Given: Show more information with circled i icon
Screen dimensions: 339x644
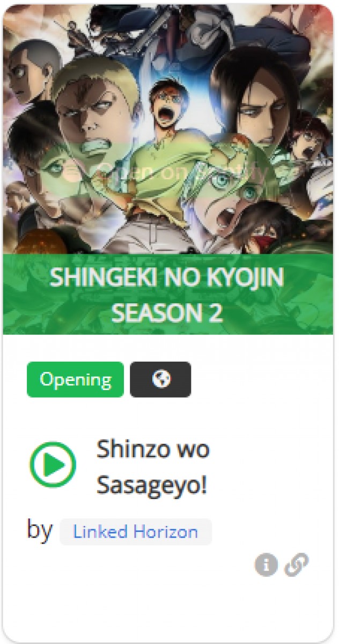Looking at the screenshot, I should (x=266, y=565).
